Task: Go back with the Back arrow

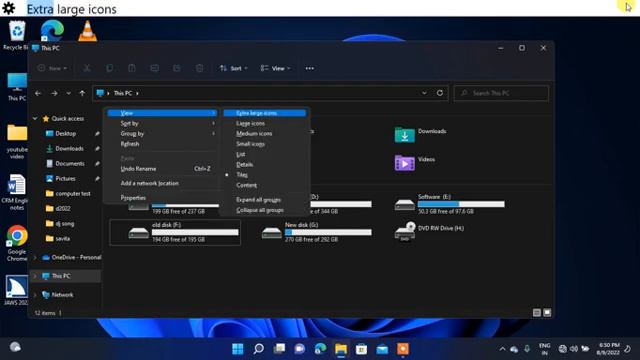Action: click(x=38, y=93)
